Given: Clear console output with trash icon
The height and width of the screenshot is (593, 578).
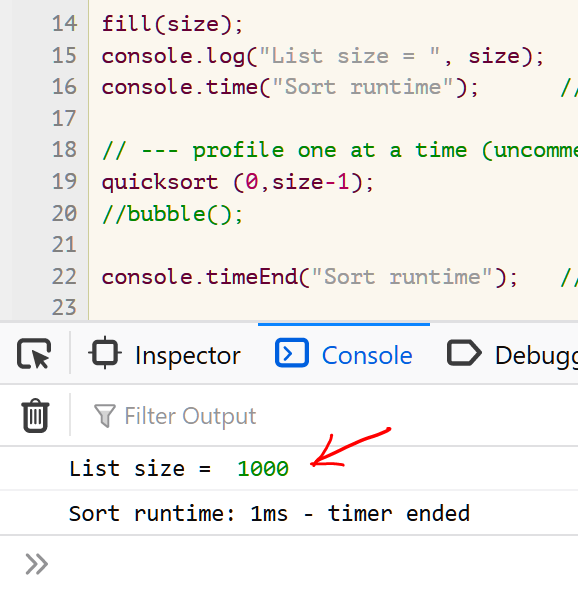Looking at the screenshot, I should (x=36, y=415).
